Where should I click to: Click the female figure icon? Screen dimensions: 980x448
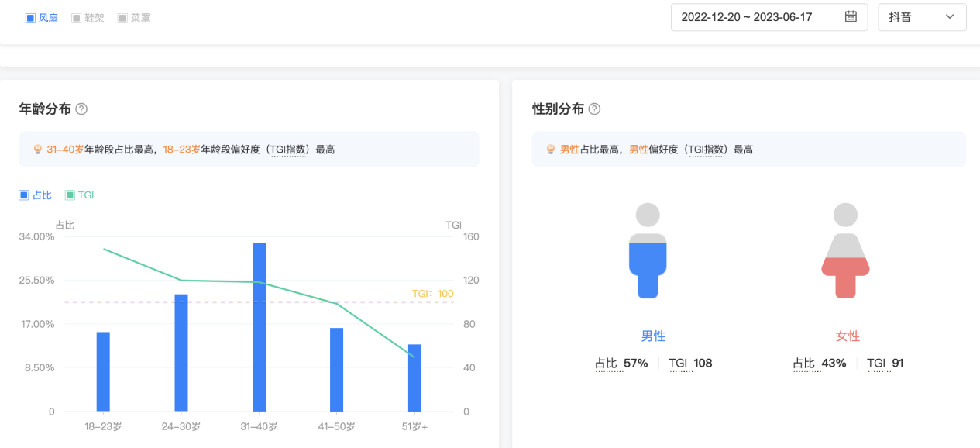[845, 251]
